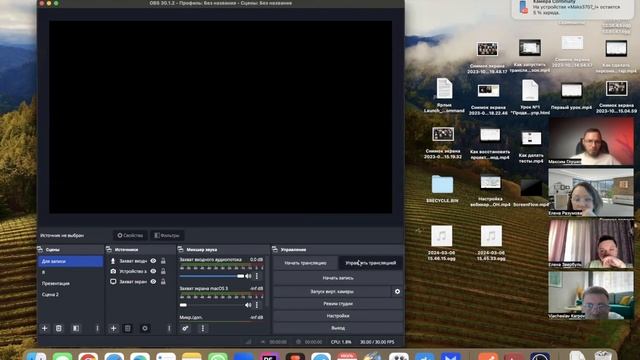
Task: Select the Первый урок.mp4 desktop file
Action: tap(571, 96)
